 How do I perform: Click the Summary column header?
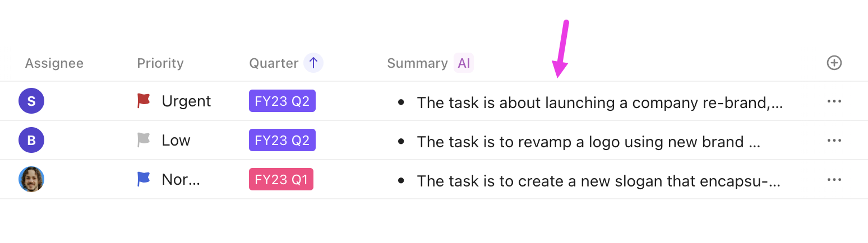tap(417, 63)
